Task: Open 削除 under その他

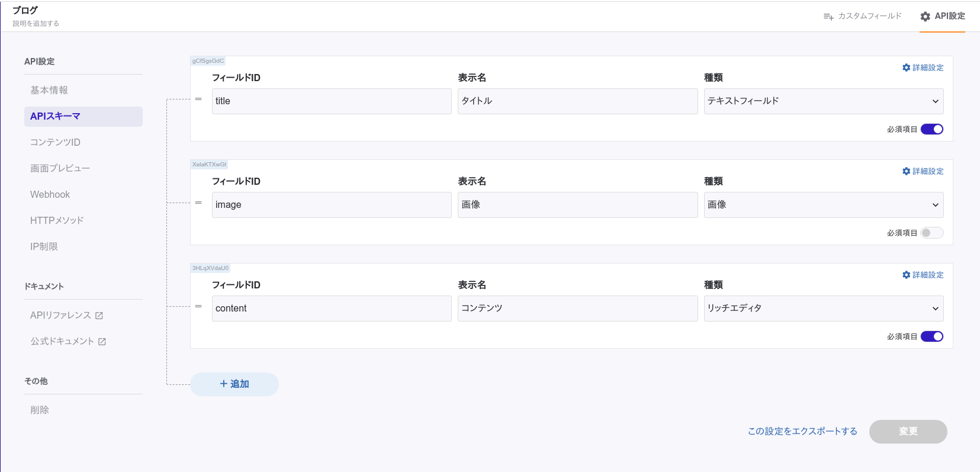Action: click(83, 410)
